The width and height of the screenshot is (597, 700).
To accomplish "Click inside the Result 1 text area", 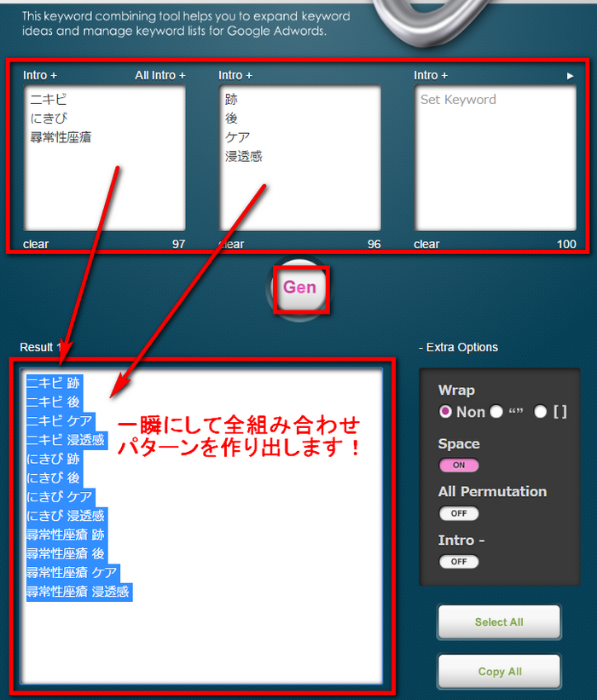I will coord(203,639).
